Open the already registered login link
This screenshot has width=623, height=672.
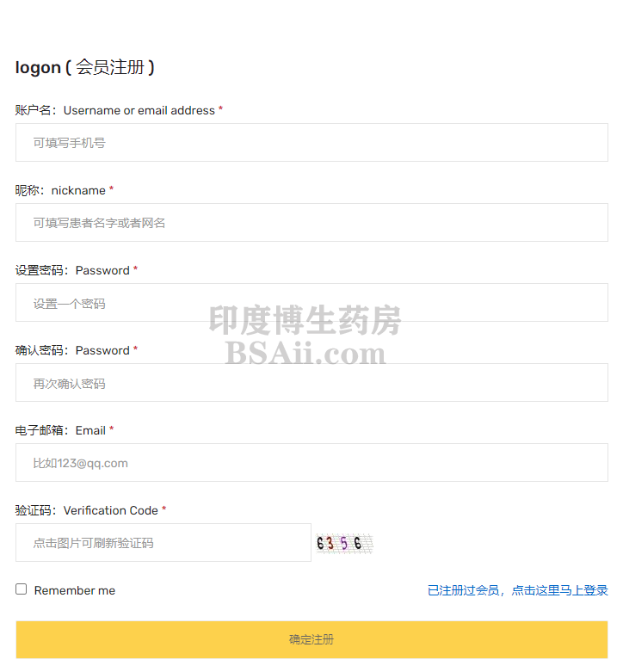[518, 590]
